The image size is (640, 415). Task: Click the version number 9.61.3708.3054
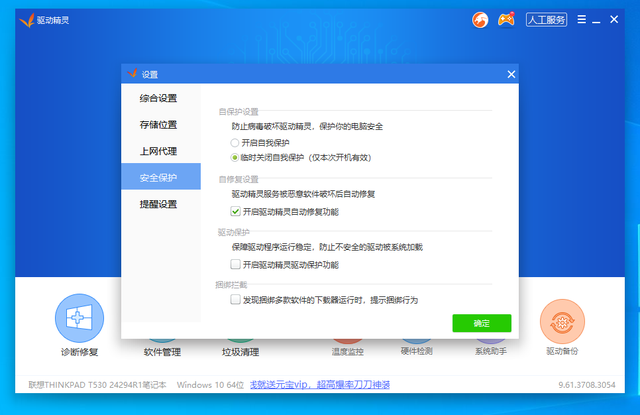pyautogui.click(x=587, y=385)
